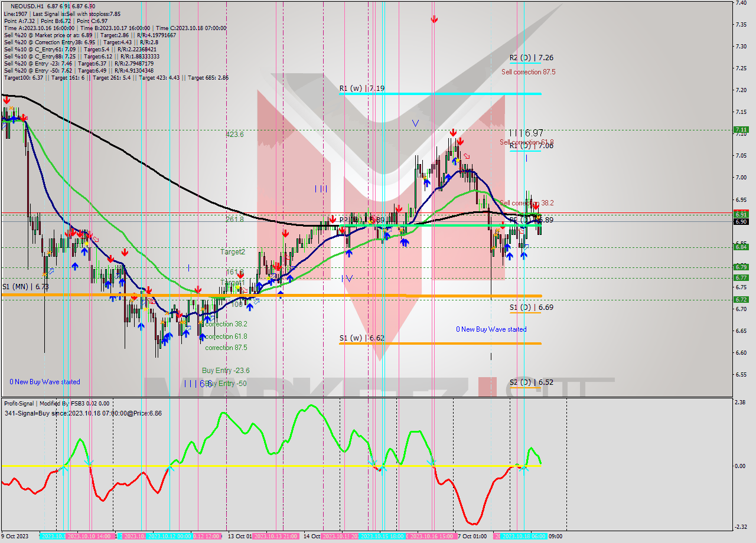The image size is (756, 543).
Task: Click the 'S1 (w) | 6.62' support label
Action: click(362, 338)
